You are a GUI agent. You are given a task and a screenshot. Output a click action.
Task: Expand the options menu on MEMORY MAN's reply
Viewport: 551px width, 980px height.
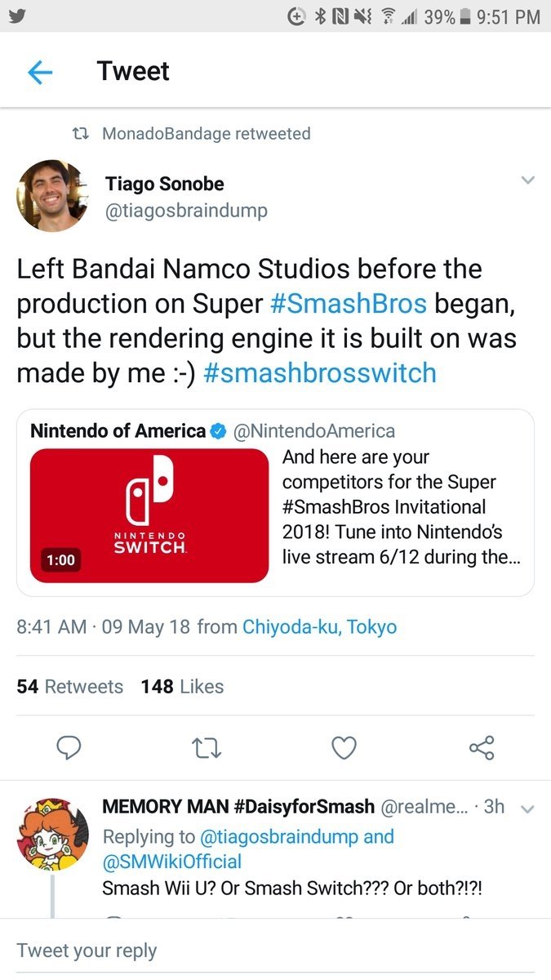click(528, 808)
